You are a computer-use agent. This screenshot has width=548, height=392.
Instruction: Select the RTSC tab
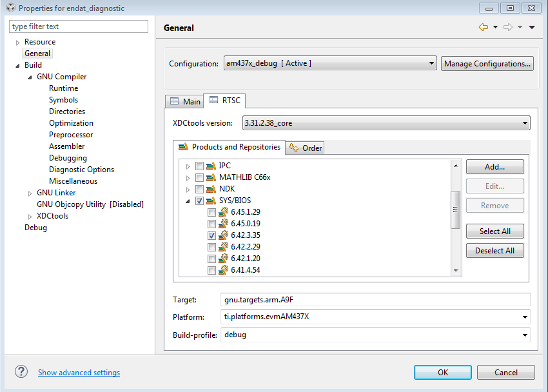click(x=225, y=101)
